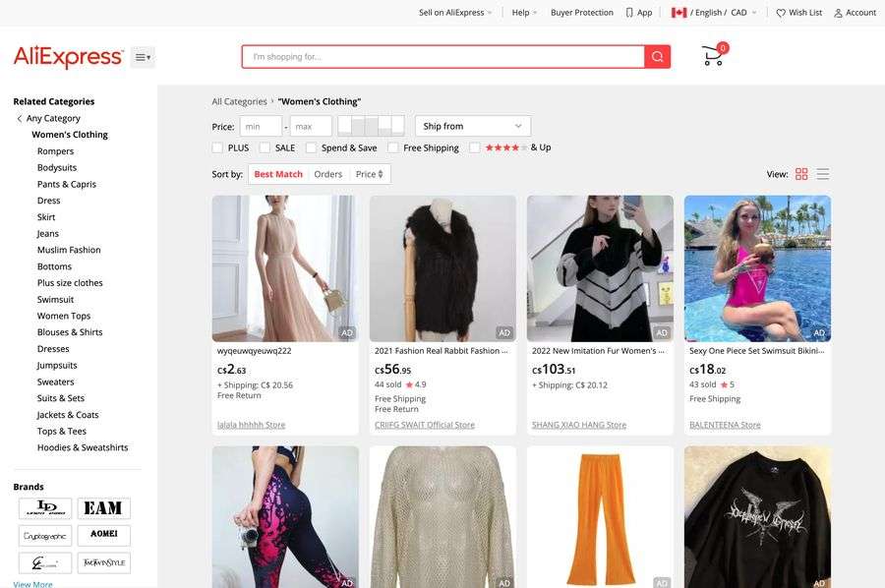
Task: Open Women Tops category
Action: click(x=64, y=316)
